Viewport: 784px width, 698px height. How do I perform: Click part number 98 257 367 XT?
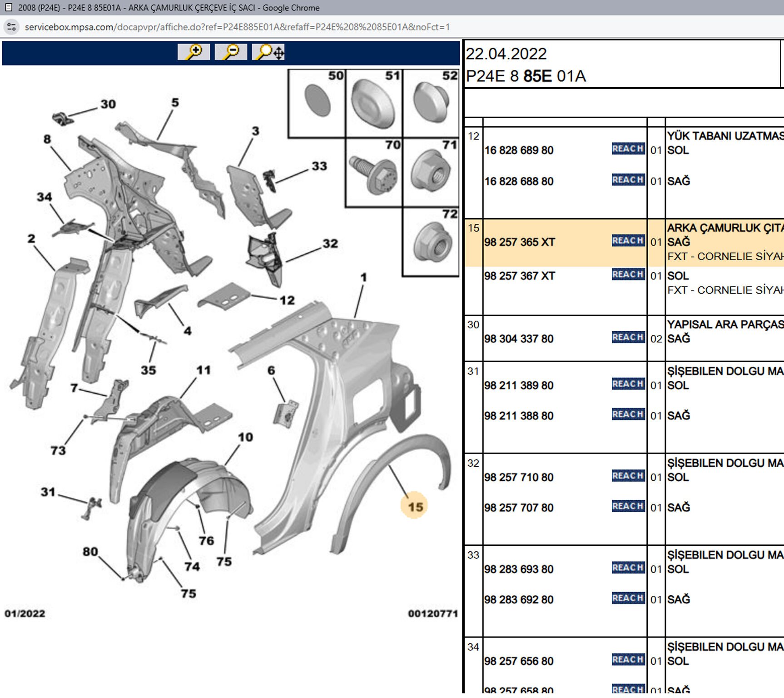tap(519, 276)
